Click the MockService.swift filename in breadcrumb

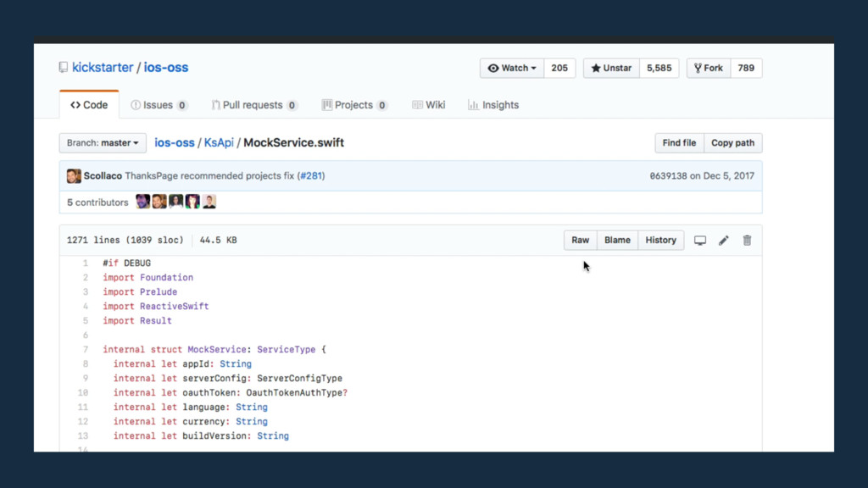coord(294,142)
